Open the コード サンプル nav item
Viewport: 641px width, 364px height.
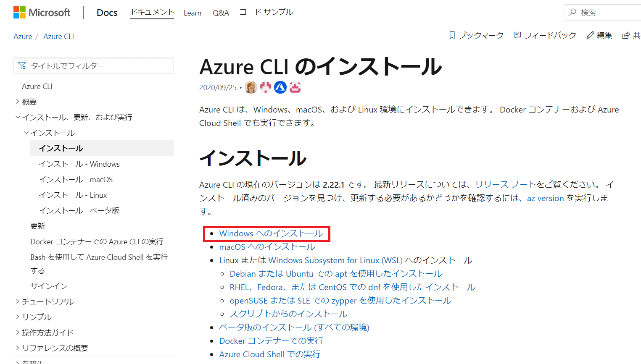coord(266,12)
